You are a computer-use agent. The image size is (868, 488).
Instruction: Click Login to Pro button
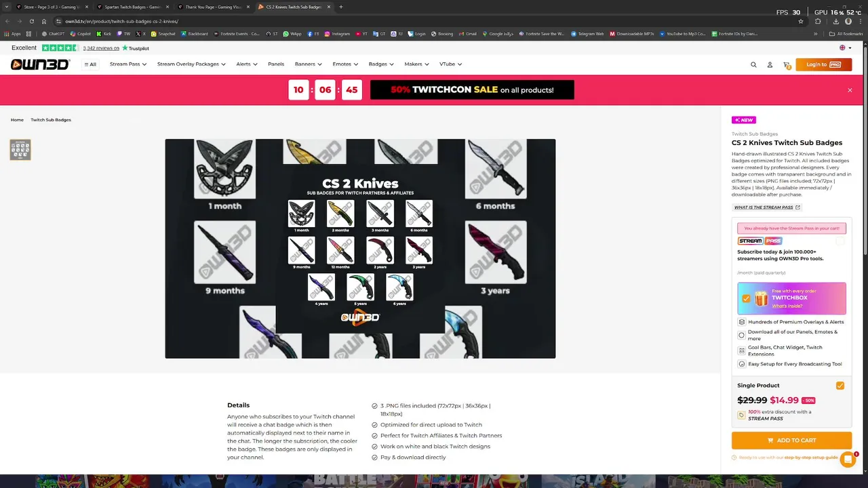[823, 64]
